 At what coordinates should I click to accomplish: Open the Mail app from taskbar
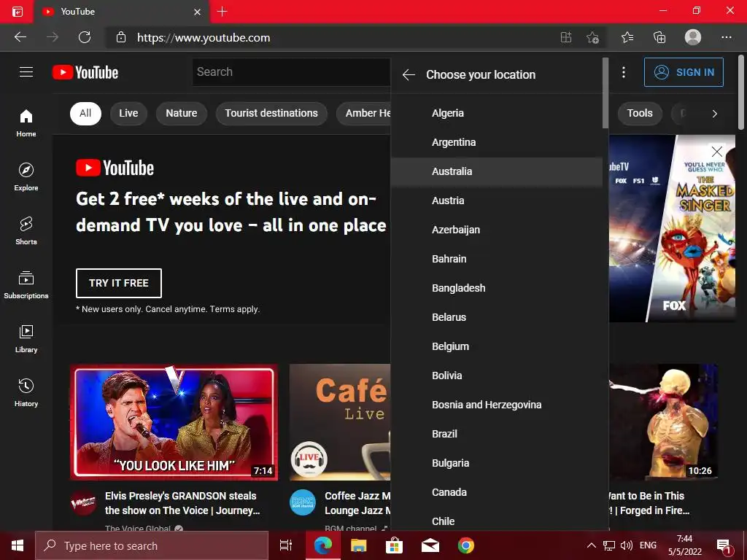pyautogui.click(x=430, y=545)
